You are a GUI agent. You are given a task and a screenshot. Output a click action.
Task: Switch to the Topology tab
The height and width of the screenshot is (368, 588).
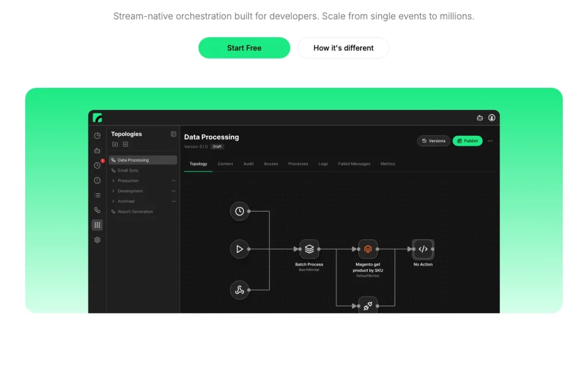198,164
